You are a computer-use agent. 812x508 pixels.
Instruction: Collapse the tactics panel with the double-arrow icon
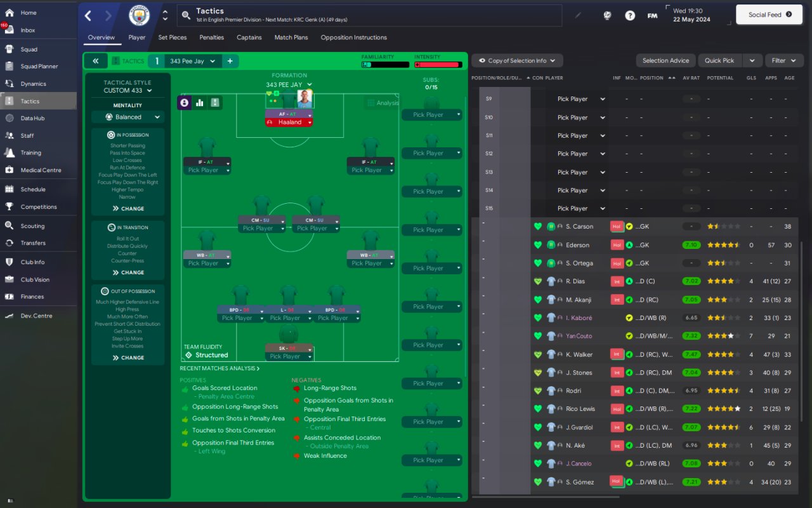click(95, 61)
